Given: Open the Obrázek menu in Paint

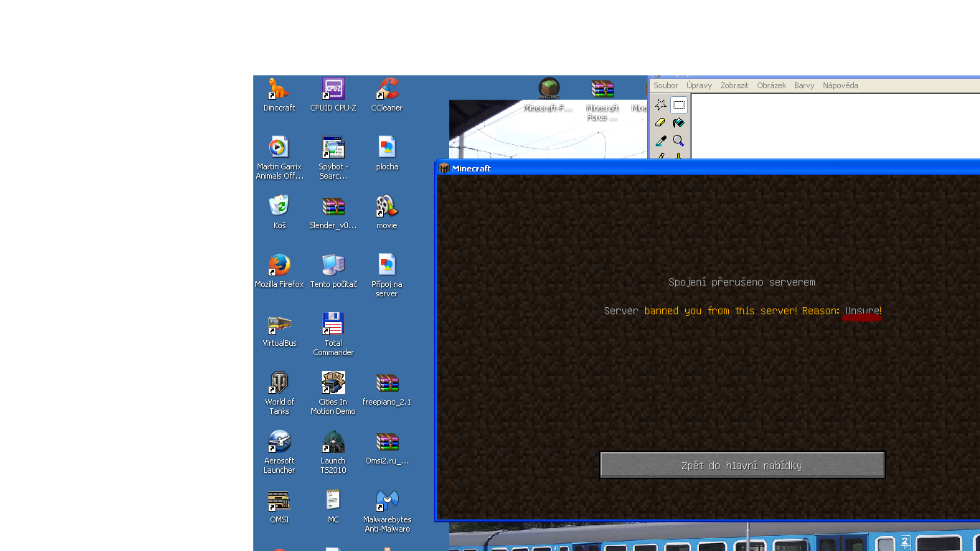Looking at the screenshot, I should (771, 85).
